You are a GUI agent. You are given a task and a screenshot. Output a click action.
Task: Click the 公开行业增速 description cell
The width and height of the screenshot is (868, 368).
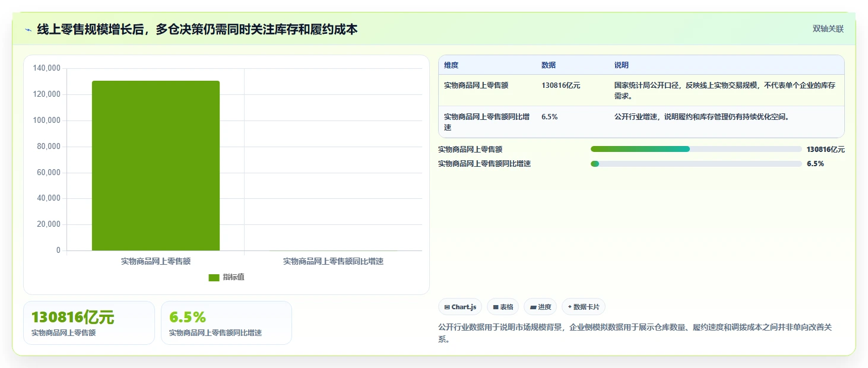tap(702, 117)
